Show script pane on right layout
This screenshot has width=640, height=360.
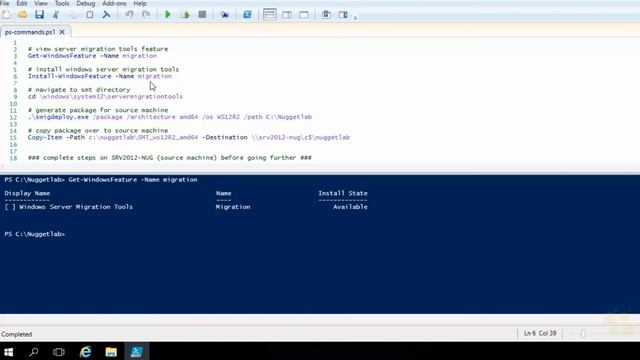(287, 15)
